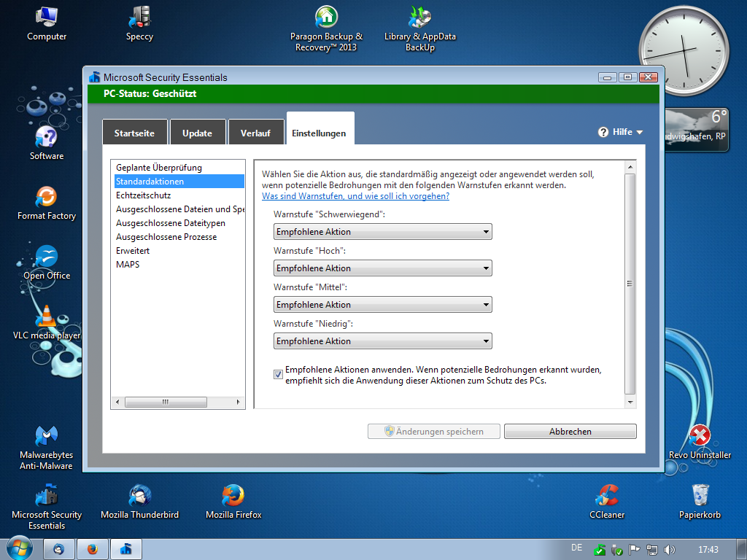The width and height of the screenshot is (747, 560).
Task: Toggle the Empfohlene Aktionen anwenden checkbox
Action: pos(278,374)
